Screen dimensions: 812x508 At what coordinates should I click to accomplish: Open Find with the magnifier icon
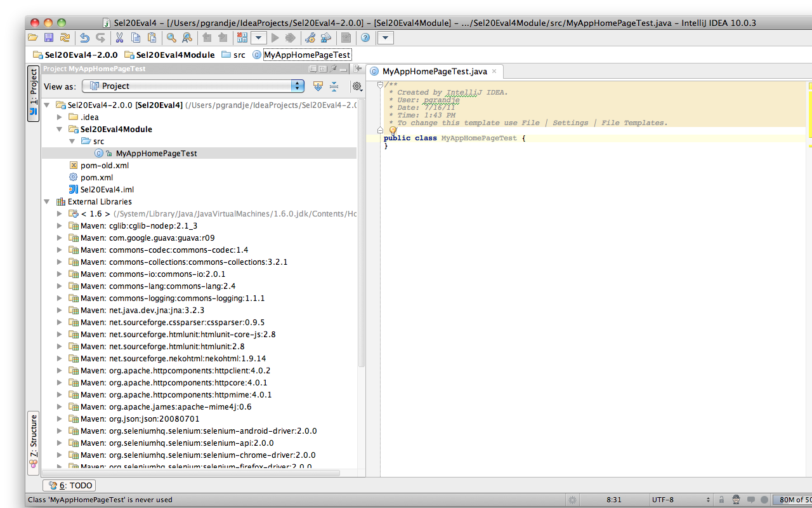171,38
